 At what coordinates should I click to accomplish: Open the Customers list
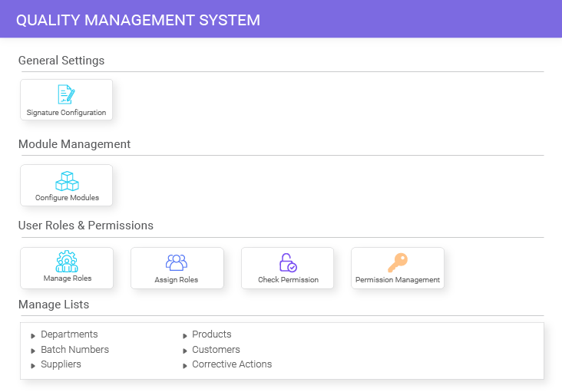coord(217,349)
